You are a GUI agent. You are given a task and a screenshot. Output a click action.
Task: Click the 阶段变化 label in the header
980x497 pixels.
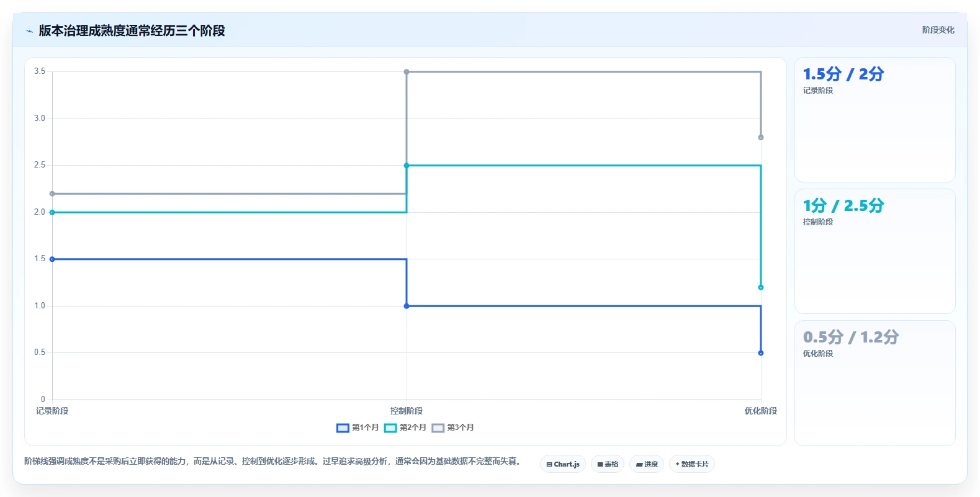938,30
